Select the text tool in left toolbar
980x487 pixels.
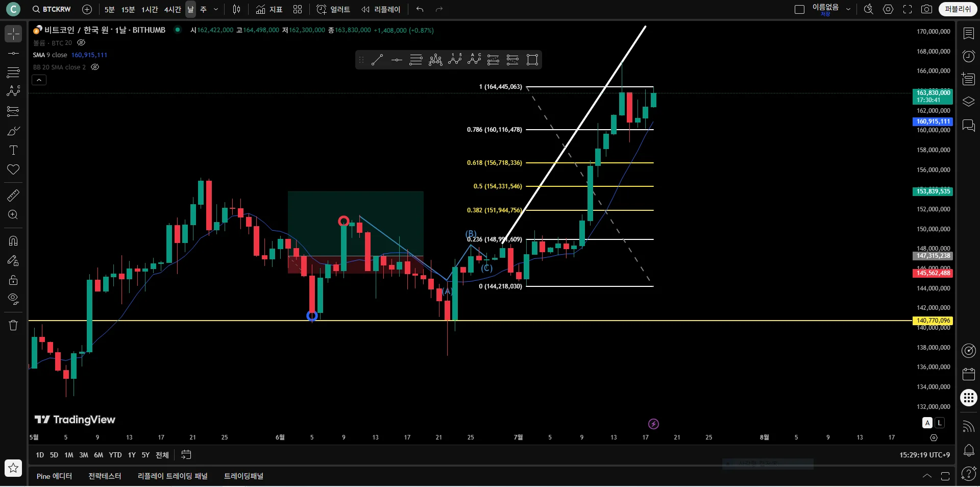tap(13, 150)
